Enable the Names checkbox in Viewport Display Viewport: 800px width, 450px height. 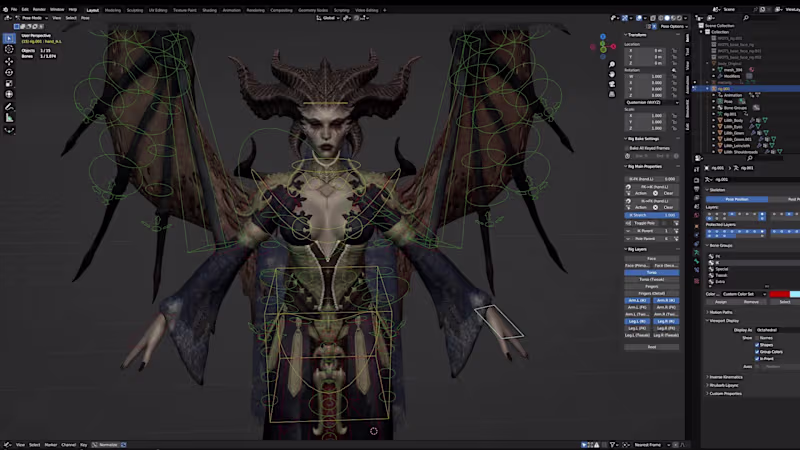point(757,338)
